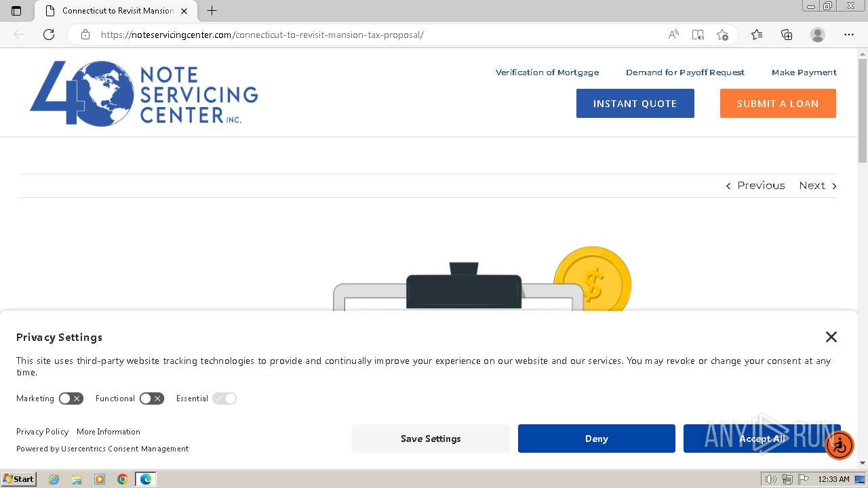View site info via lock icon
This screenshot has height=488, width=868.
pos(85,35)
